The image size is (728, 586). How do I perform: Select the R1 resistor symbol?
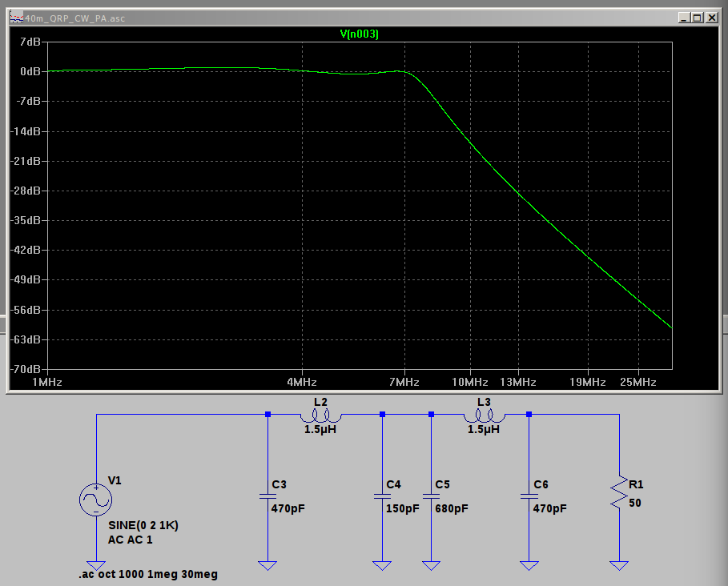pyautogui.click(x=618, y=492)
